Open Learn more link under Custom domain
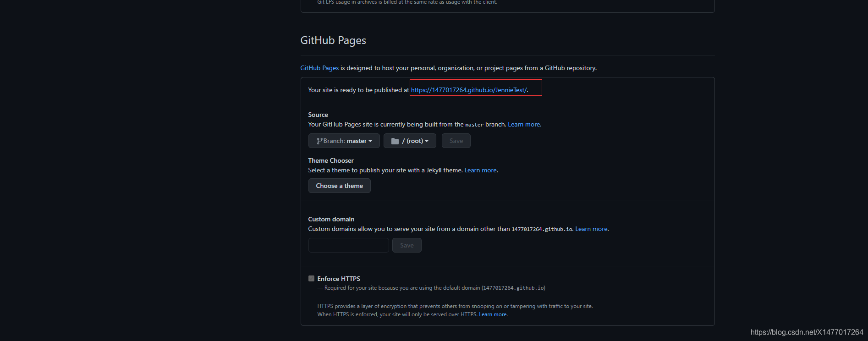 pyautogui.click(x=591, y=229)
